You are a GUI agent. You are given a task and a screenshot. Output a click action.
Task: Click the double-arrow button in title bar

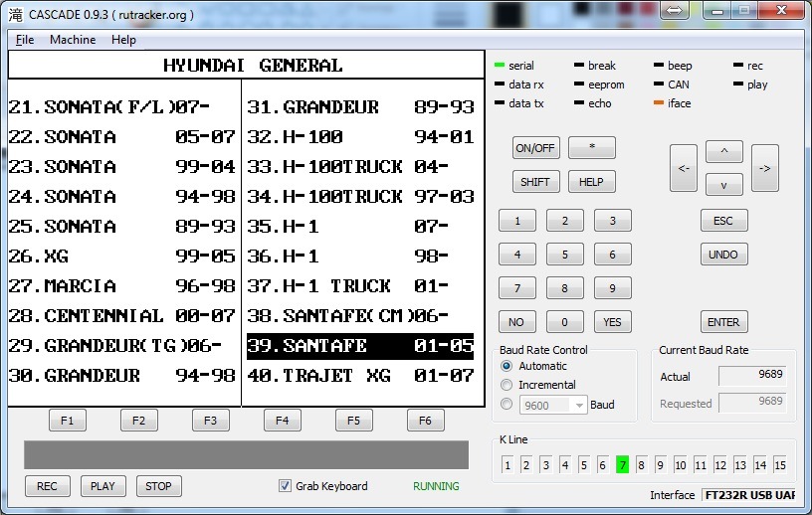[675, 10]
